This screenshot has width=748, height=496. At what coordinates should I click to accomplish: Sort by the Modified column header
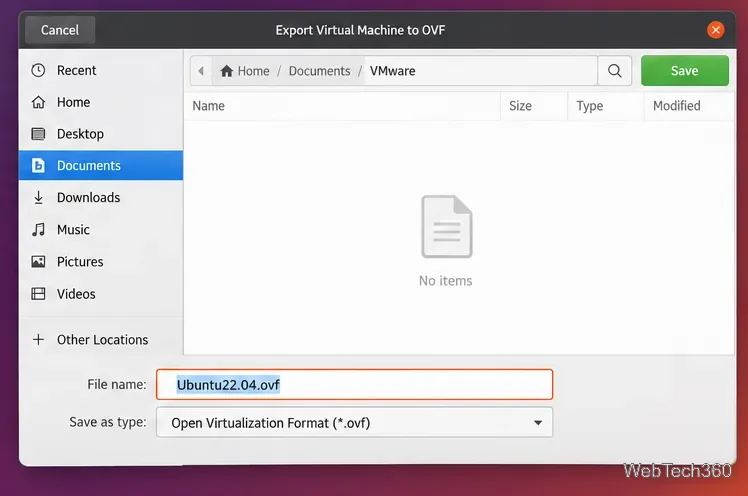[689, 106]
